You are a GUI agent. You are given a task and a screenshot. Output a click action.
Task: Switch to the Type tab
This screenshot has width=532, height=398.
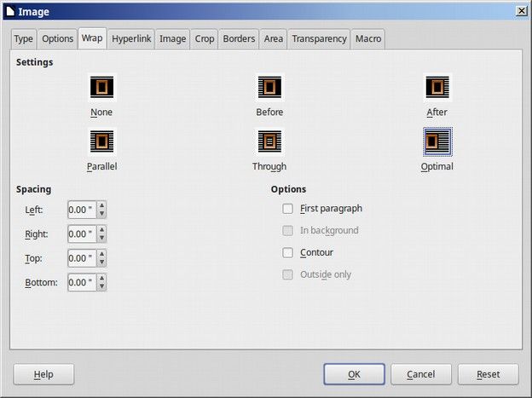point(24,39)
